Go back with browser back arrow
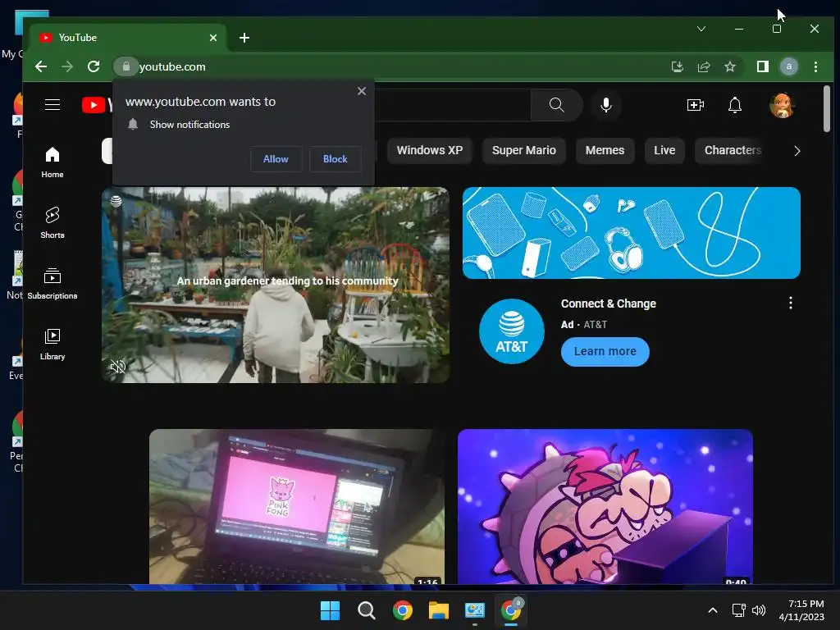Screen dimensions: 840x630 tap(41, 66)
